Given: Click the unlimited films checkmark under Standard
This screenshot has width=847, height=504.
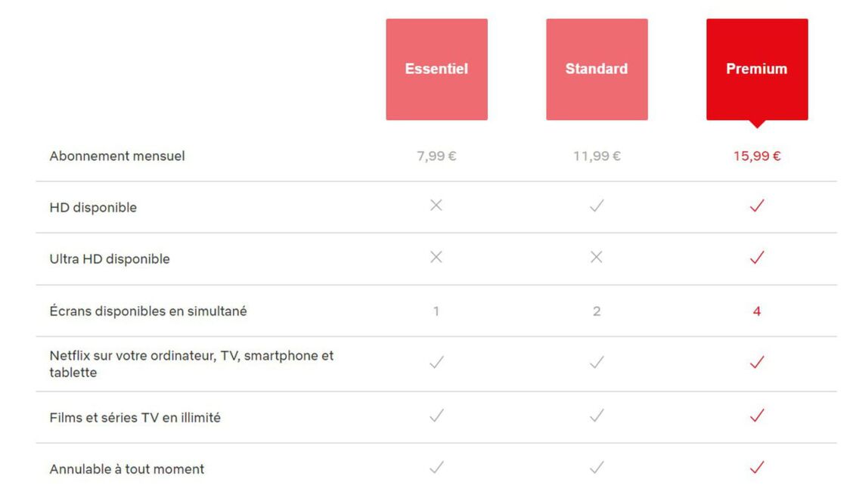Looking at the screenshot, I should coord(597,415).
